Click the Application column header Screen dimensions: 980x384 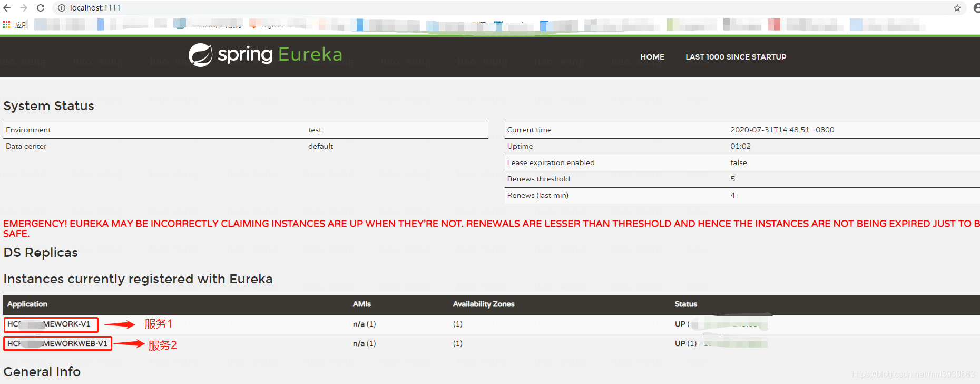pyautogui.click(x=27, y=304)
